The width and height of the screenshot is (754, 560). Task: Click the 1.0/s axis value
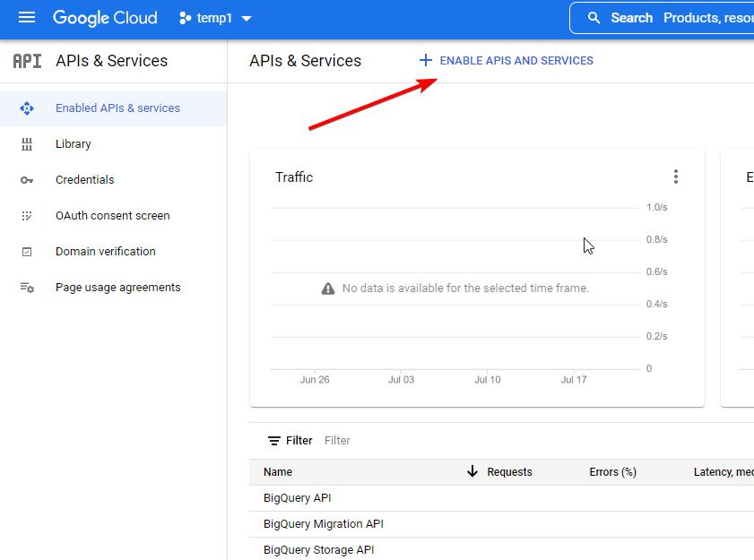click(656, 207)
